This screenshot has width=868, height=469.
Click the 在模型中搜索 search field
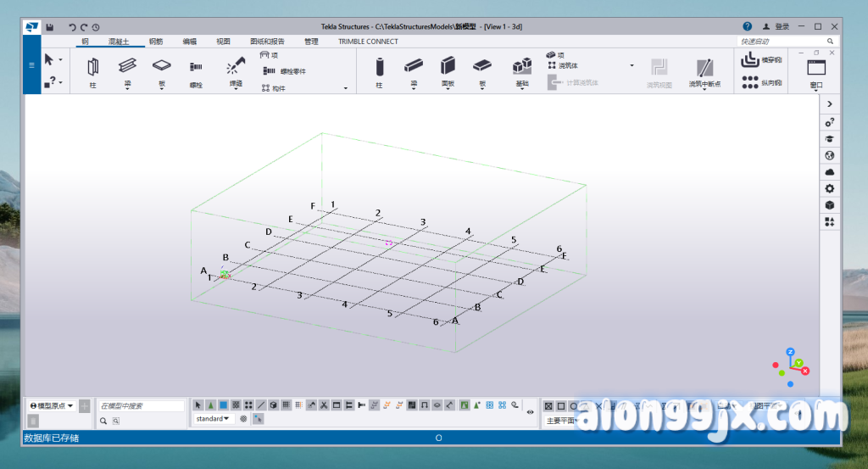[141, 406]
